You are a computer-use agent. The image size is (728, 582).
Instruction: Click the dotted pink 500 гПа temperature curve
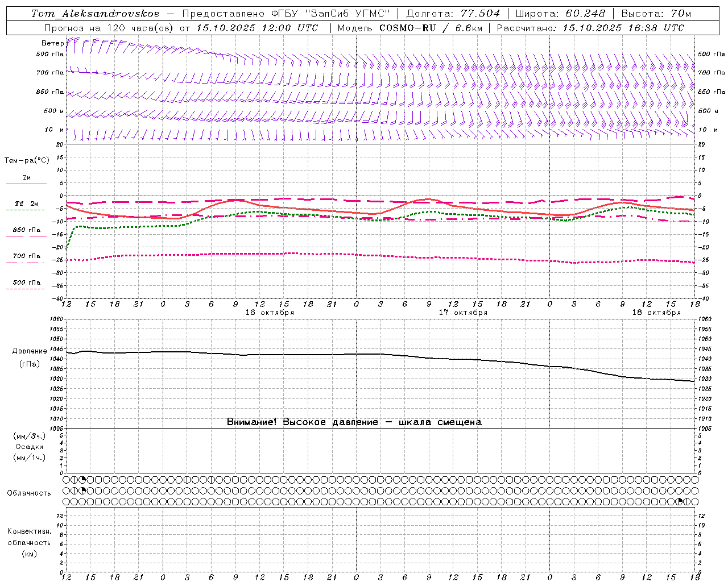click(380, 255)
